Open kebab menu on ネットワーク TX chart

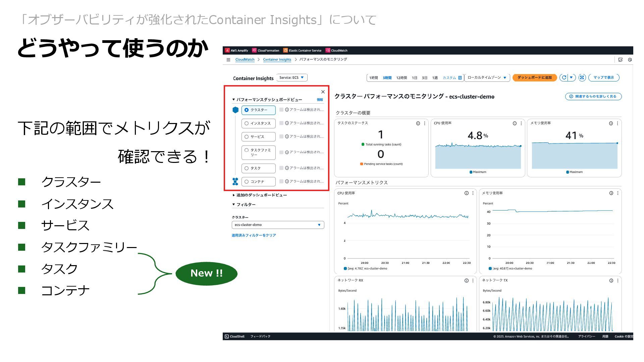coord(618,281)
